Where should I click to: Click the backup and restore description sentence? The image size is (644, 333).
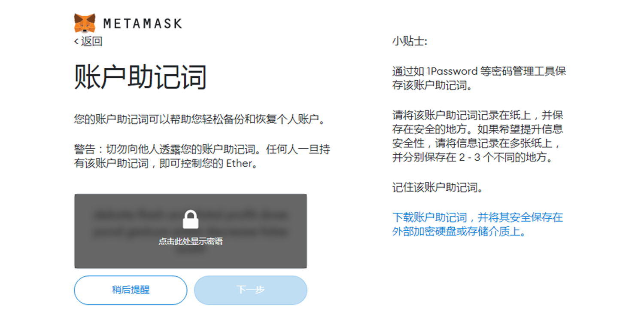click(200, 119)
